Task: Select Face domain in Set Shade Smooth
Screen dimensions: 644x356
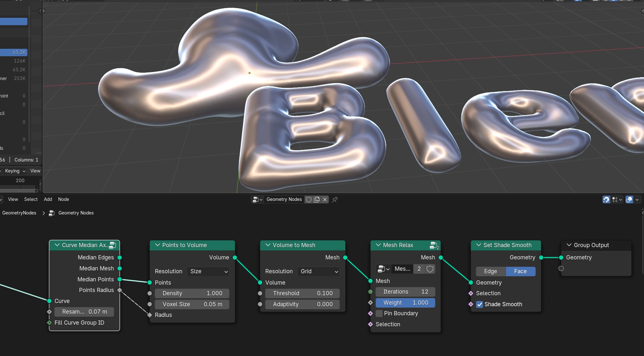Action: (520, 271)
